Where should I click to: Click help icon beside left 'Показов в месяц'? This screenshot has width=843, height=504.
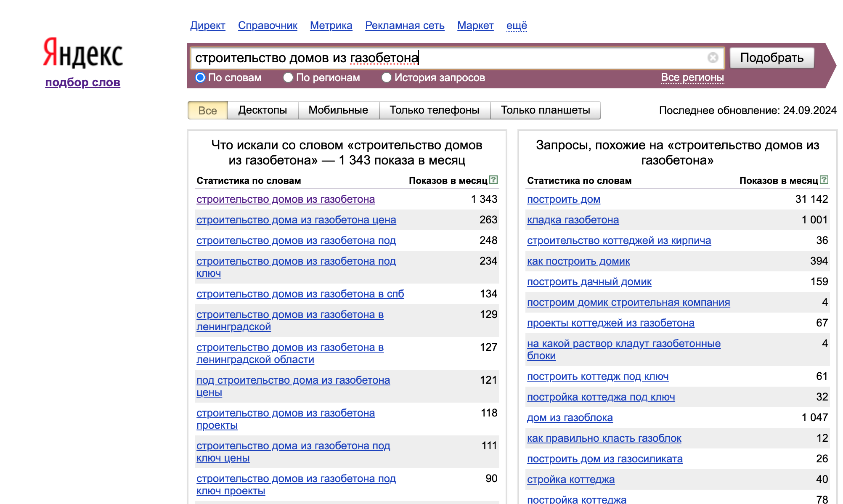tap(494, 180)
